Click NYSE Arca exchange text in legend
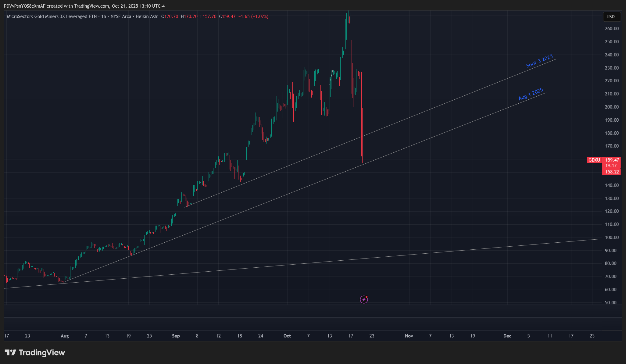The height and width of the screenshot is (364, 626). [x=121, y=16]
